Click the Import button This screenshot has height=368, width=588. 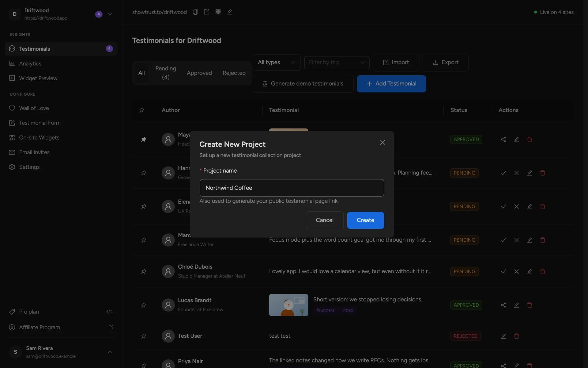pyautogui.click(x=396, y=63)
